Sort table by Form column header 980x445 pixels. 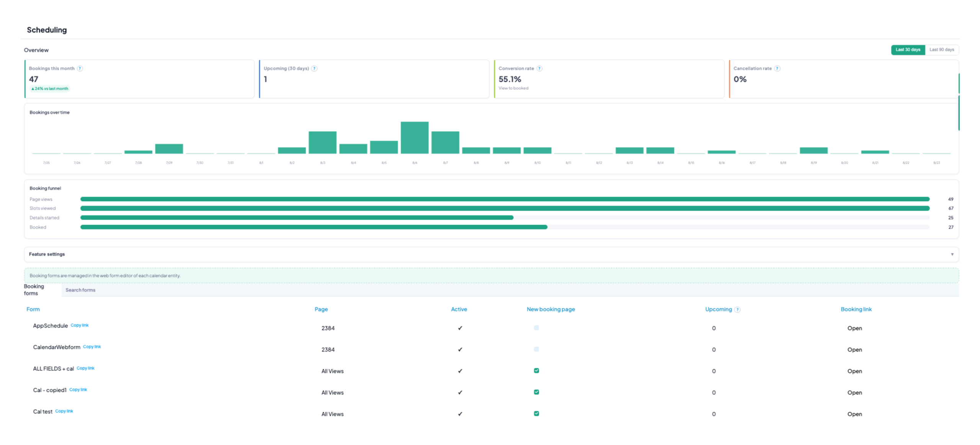click(x=33, y=309)
